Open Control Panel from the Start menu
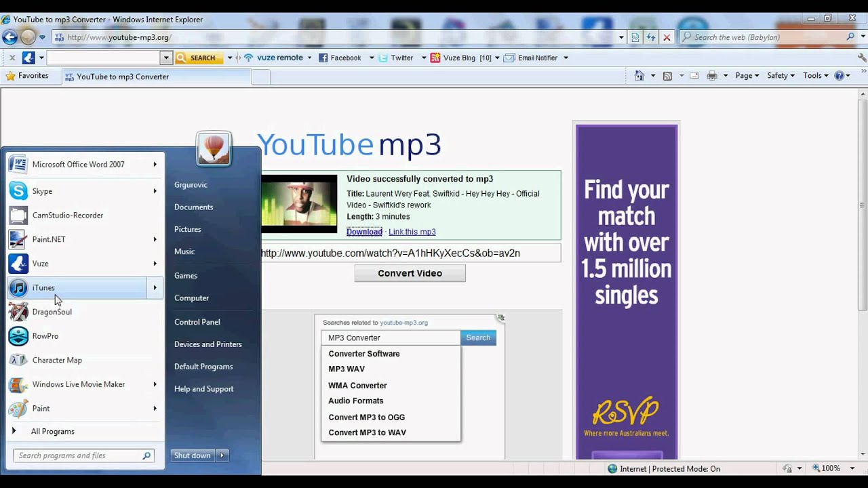The height and width of the screenshot is (488, 868). (197, 322)
